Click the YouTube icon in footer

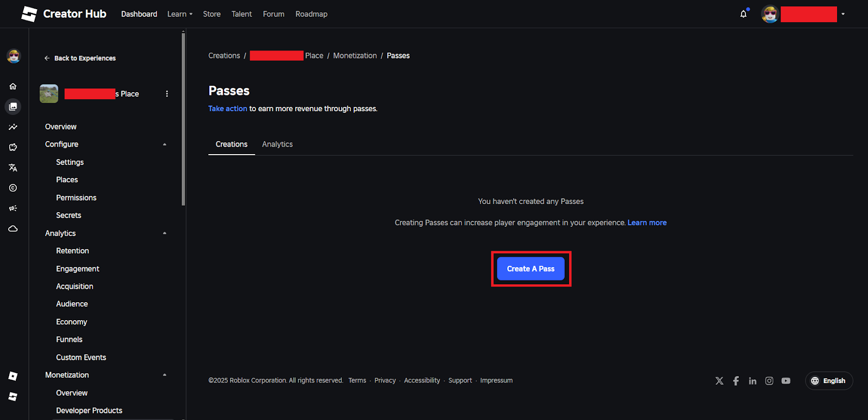tap(786, 381)
